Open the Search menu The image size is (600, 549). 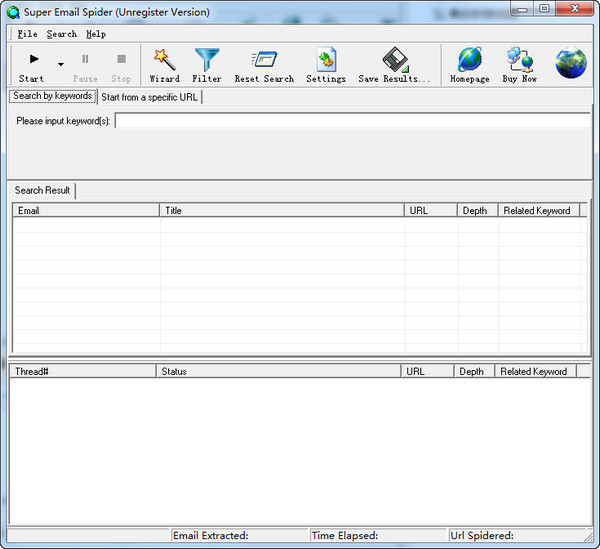[x=61, y=34]
